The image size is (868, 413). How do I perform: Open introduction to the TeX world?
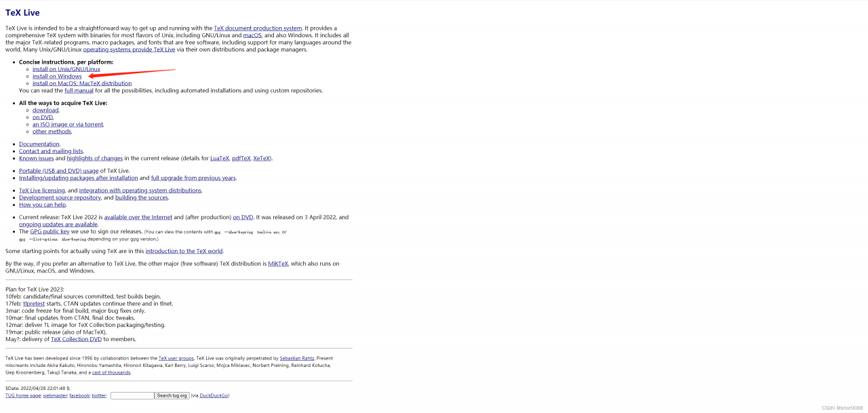(184, 251)
